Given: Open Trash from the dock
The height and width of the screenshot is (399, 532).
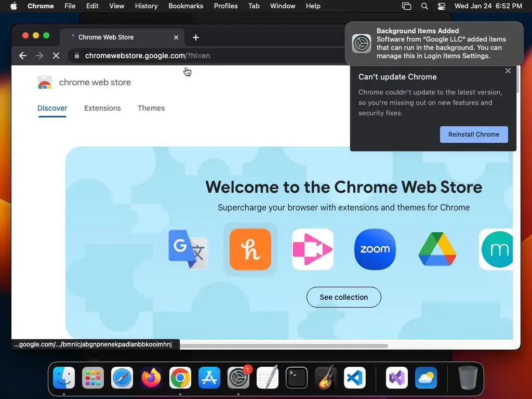Looking at the screenshot, I should [x=468, y=378].
